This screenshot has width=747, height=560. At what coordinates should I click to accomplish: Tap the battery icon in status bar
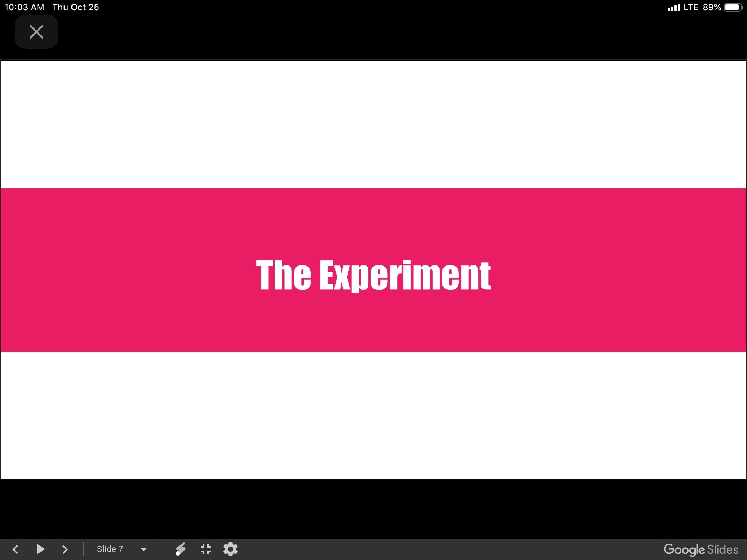733,7
